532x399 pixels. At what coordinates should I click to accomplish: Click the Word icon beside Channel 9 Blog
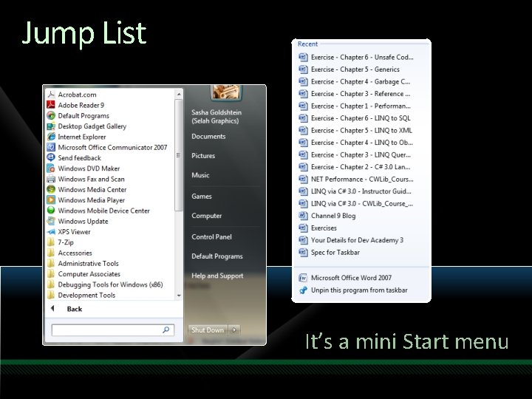tap(303, 216)
